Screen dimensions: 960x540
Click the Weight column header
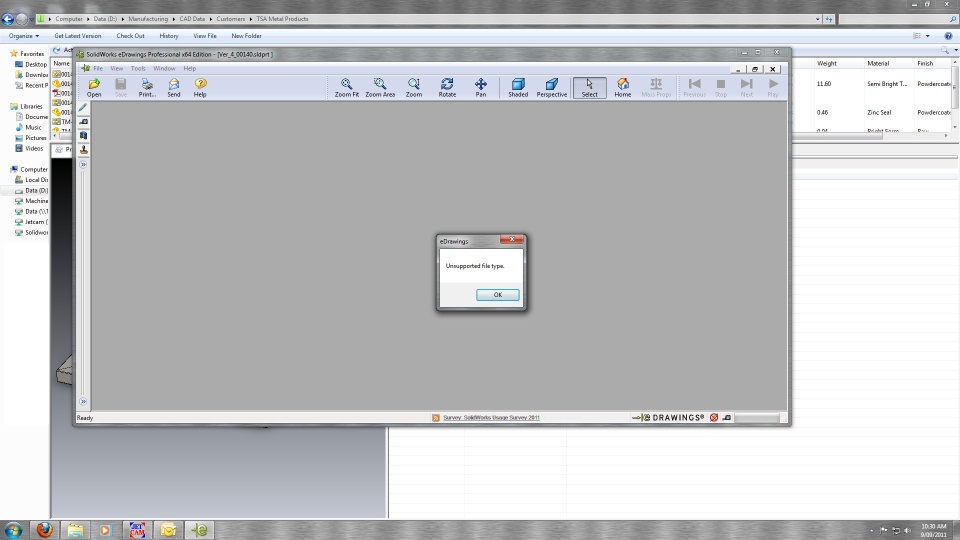(827, 63)
